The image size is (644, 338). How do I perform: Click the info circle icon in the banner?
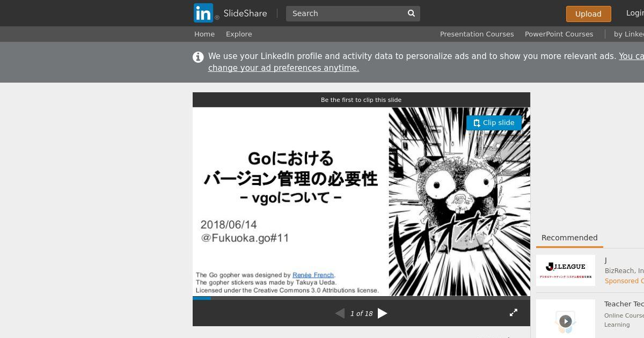(198, 57)
